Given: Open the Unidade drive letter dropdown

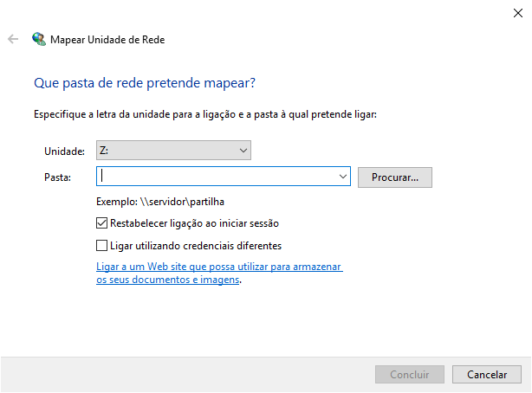Looking at the screenshot, I should coord(174,151).
